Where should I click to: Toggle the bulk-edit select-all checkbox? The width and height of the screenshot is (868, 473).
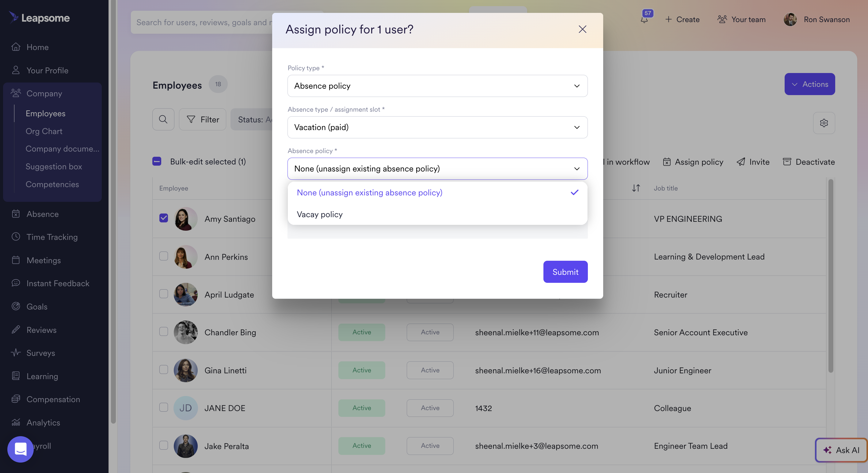click(x=157, y=161)
